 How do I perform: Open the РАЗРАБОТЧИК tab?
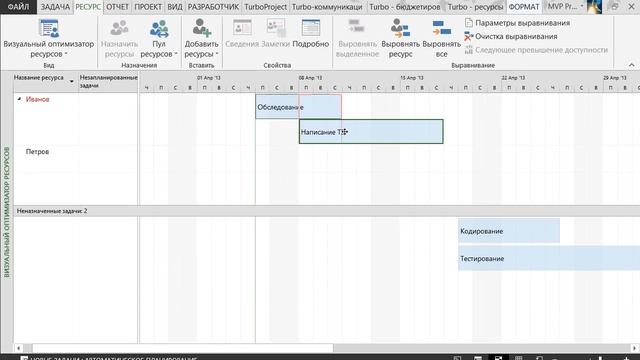coord(213,7)
